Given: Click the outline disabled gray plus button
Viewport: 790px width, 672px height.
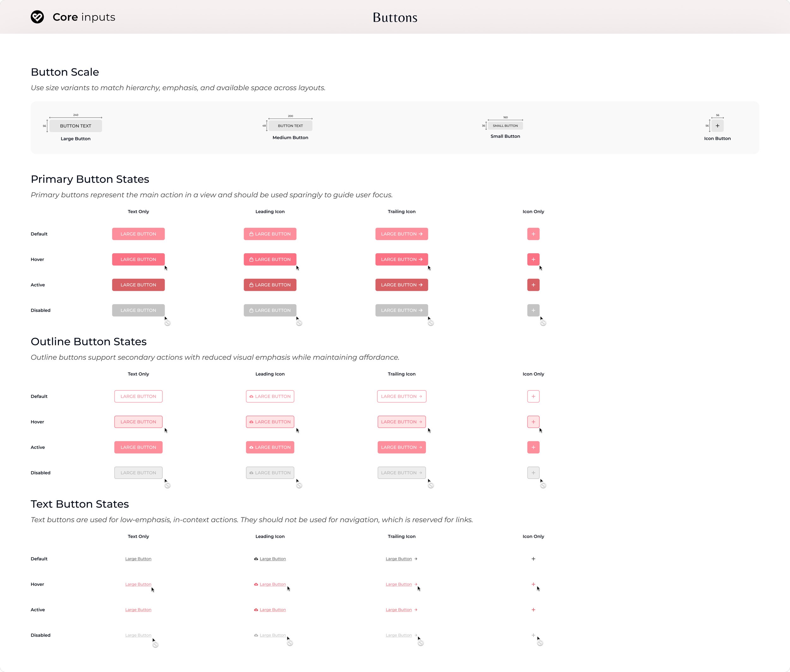Looking at the screenshot, I should (533, 473).
